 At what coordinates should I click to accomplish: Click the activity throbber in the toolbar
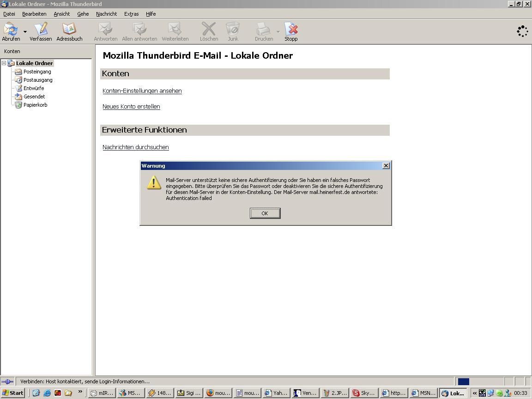click(x=522, y=31)
